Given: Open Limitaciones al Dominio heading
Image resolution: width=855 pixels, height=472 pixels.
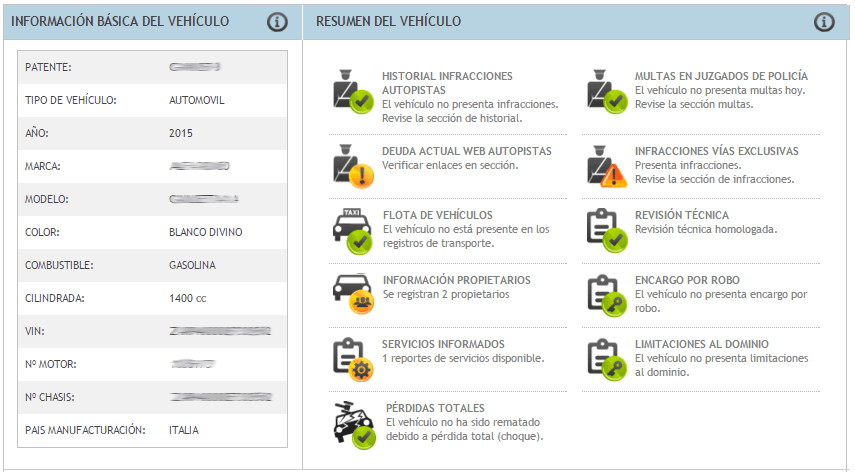Looking at the screenshot, I should click(702, 344).
